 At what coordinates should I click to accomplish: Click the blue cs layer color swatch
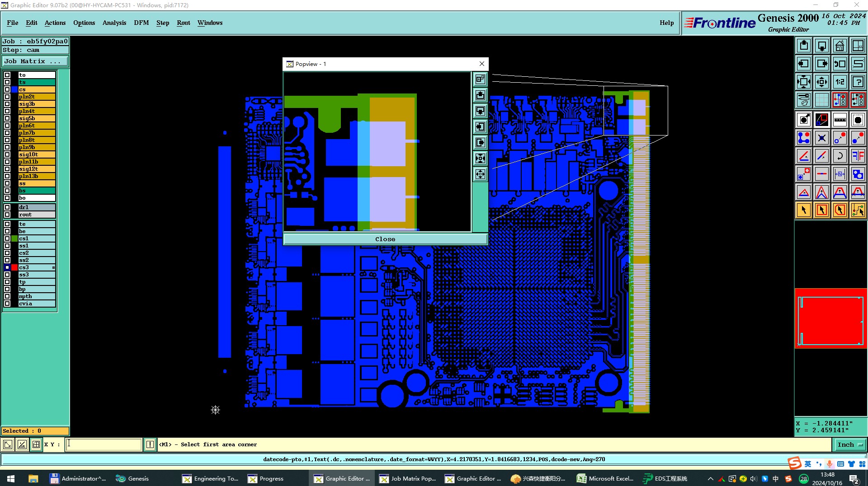14,89
